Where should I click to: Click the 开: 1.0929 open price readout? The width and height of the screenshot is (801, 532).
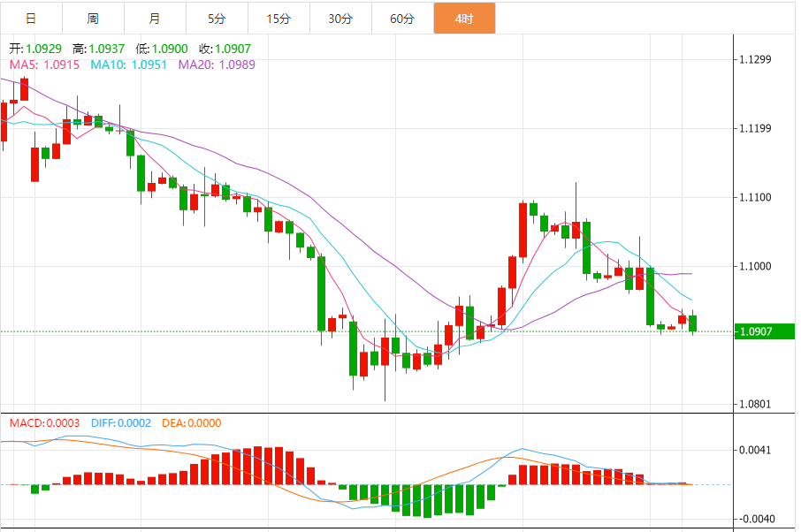coord(35,49)
